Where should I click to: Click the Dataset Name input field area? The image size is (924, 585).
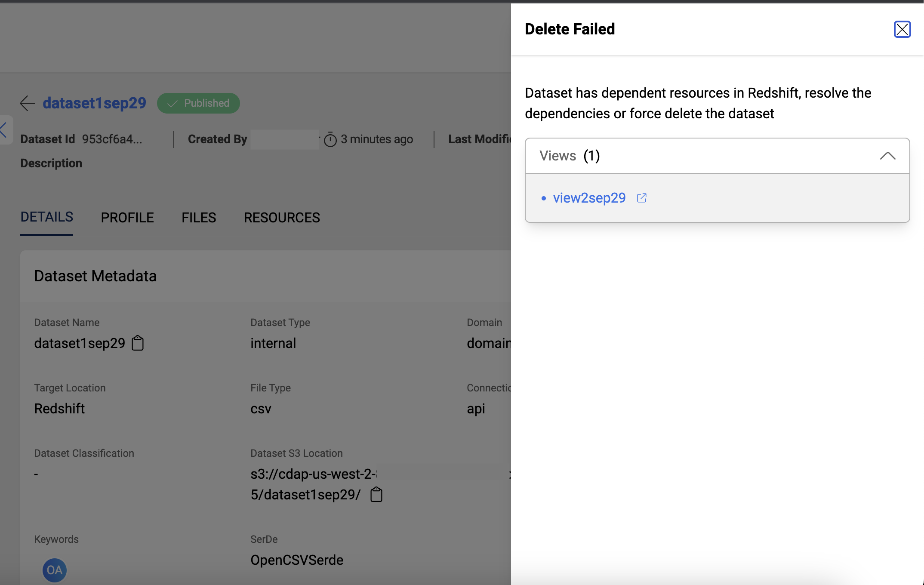coord(80,343)
